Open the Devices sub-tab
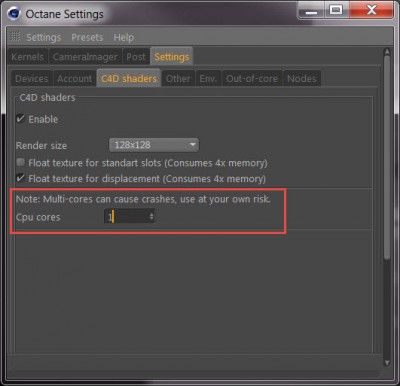 (31, 79)
